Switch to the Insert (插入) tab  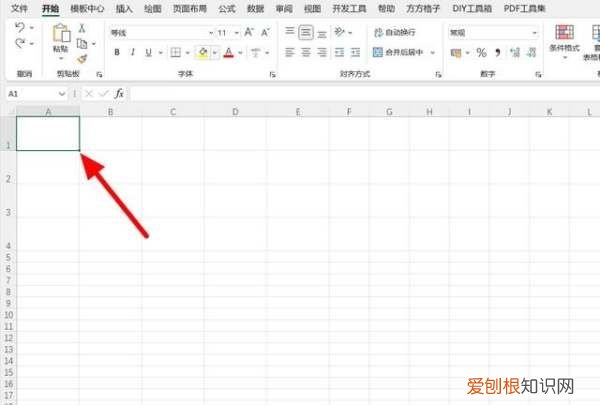tap(124, 8)
